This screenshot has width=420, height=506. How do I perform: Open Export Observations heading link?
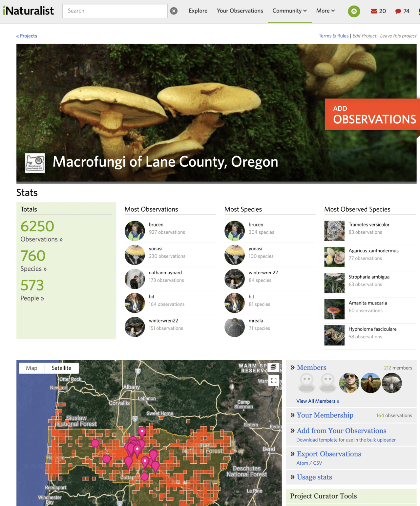[x=329, y=454]
